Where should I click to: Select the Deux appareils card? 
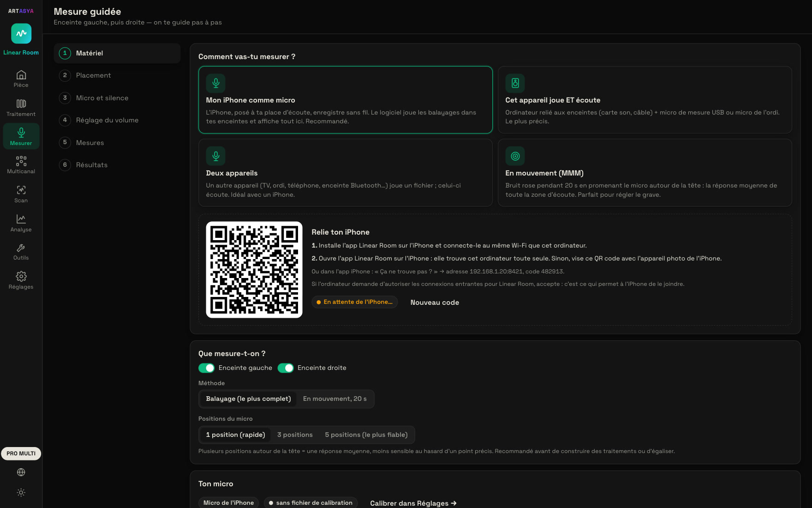click(346, 173)
